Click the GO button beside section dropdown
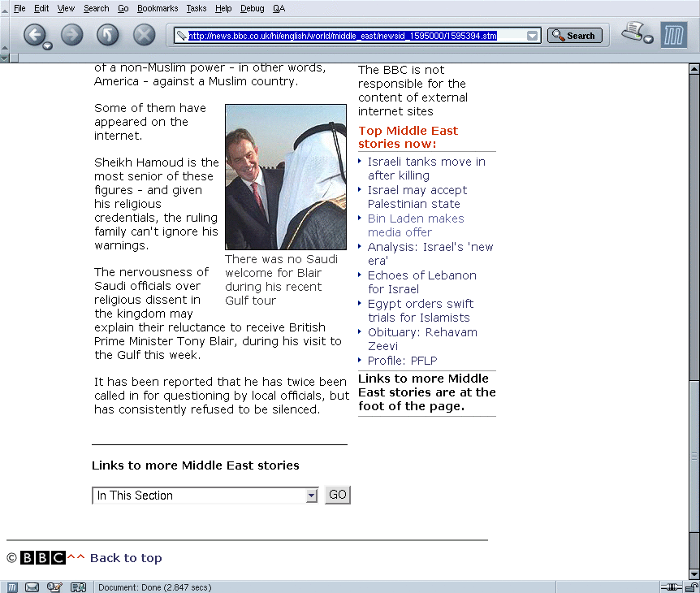The height and width of the screenshot is (593, 700). coord(338,495)
